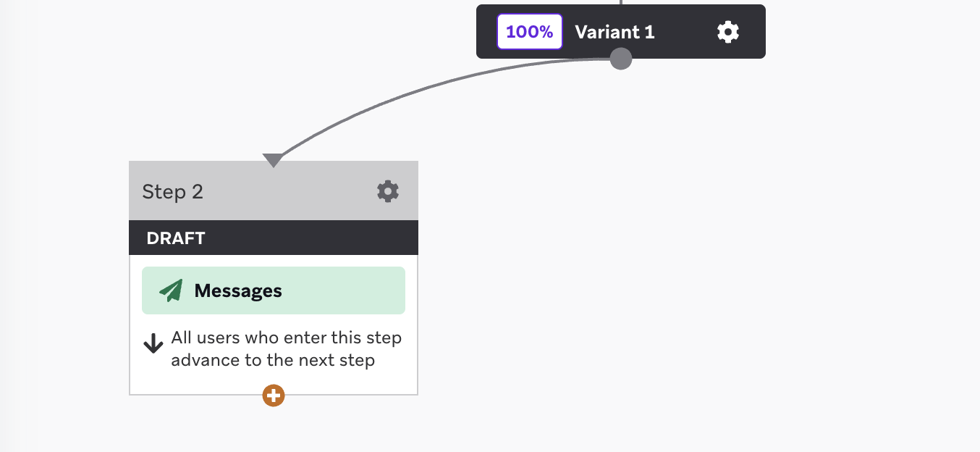Click the bold Messages label text

coord(238,291)
